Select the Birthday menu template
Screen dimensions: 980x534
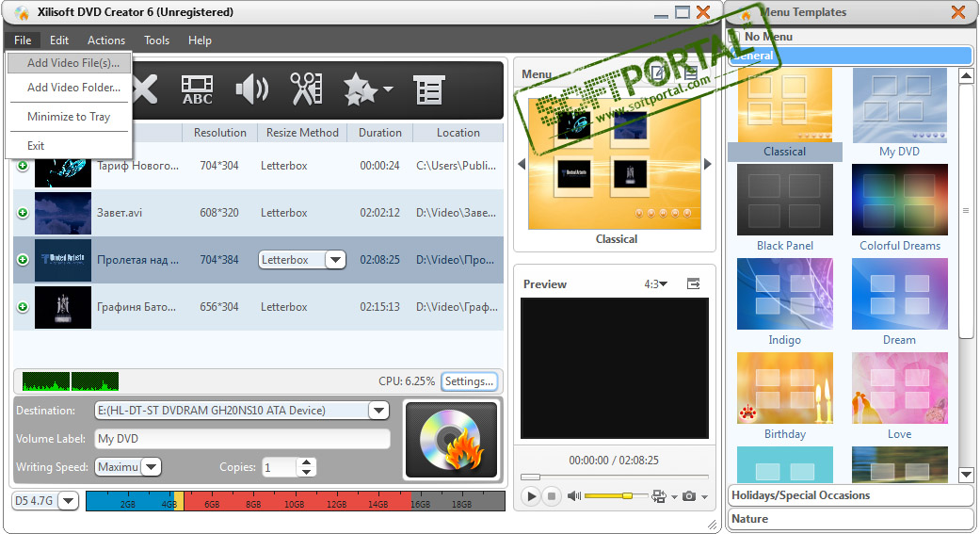click(785, 397)
